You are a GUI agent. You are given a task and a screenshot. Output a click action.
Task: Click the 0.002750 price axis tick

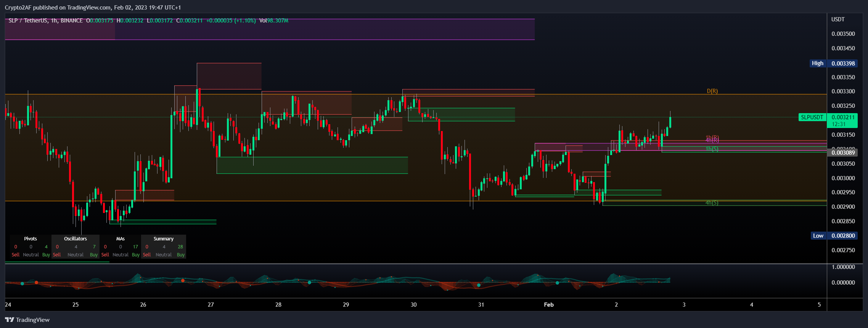click(x=843, y=250)
